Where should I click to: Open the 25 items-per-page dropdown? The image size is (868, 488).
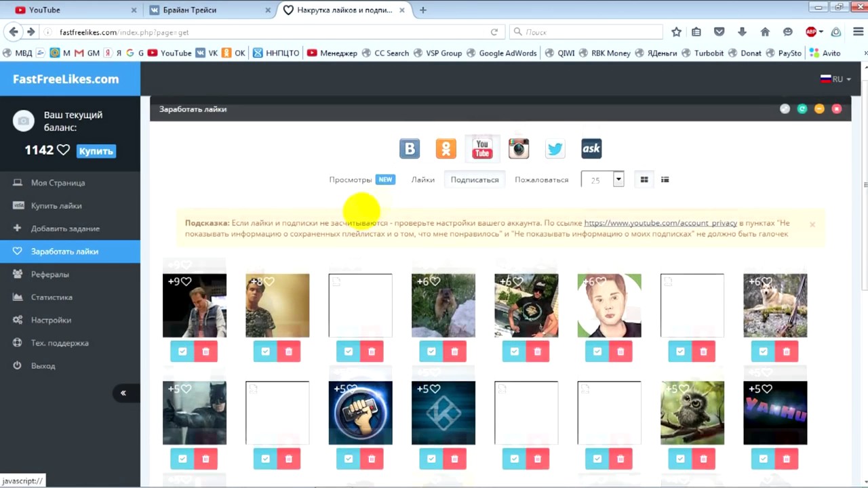coord(618,180)
